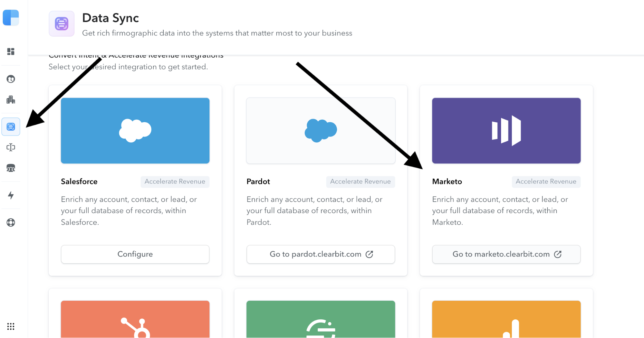Image resolution: width=644 pixels, height=338 pixels.
Task: Click Accelerate Revenue tag on Marketo card
Action: tap(546, 182)
